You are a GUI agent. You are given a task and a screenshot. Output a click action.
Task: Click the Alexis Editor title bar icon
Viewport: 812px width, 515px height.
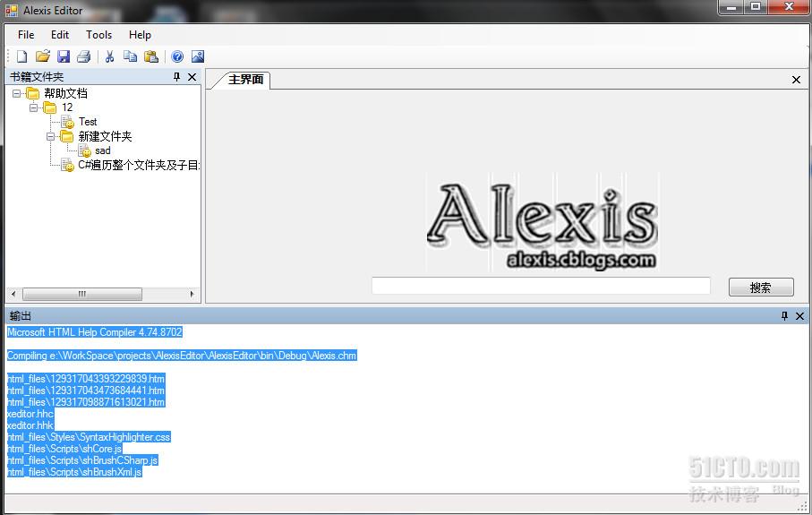[x=12, y=11]
